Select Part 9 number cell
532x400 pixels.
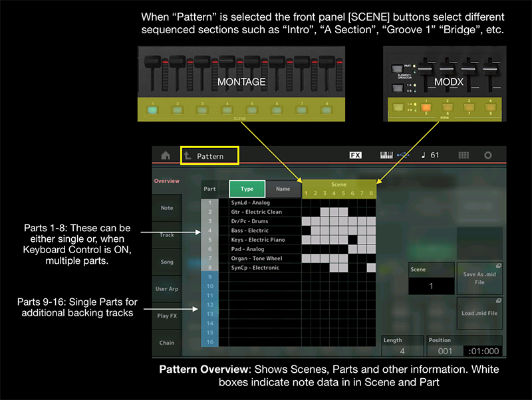[x=209, y=277]
